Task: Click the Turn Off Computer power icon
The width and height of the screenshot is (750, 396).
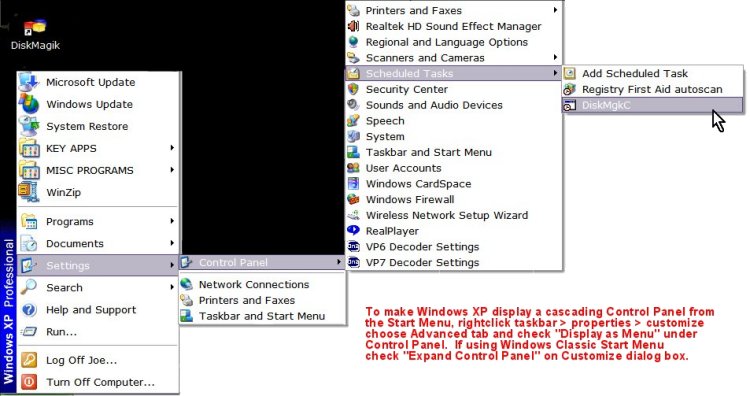Action: (29, 382)
